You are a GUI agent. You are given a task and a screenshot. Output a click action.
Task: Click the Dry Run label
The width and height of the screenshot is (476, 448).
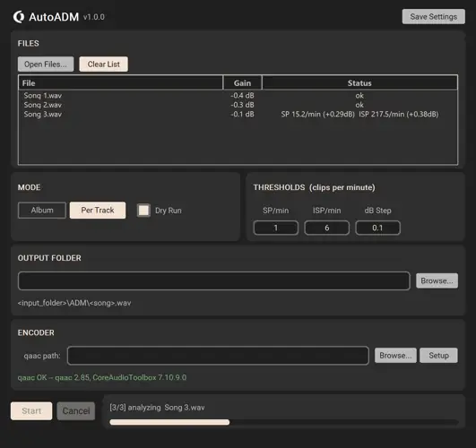click(x=169, y=211)
